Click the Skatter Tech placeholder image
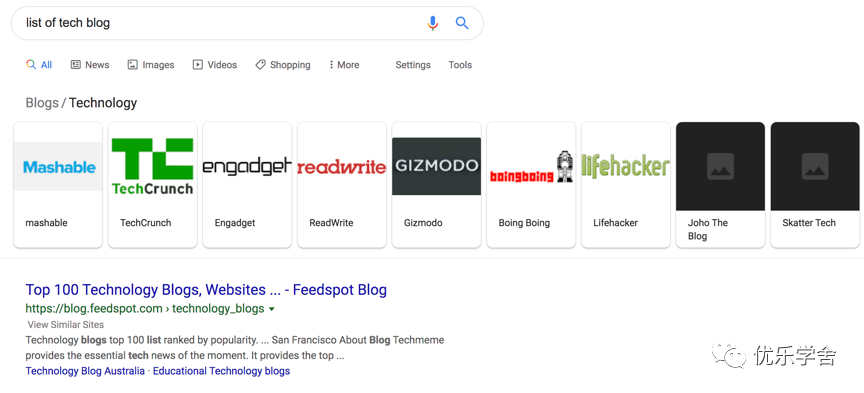 pyautogui.click(x=815, y=166)
